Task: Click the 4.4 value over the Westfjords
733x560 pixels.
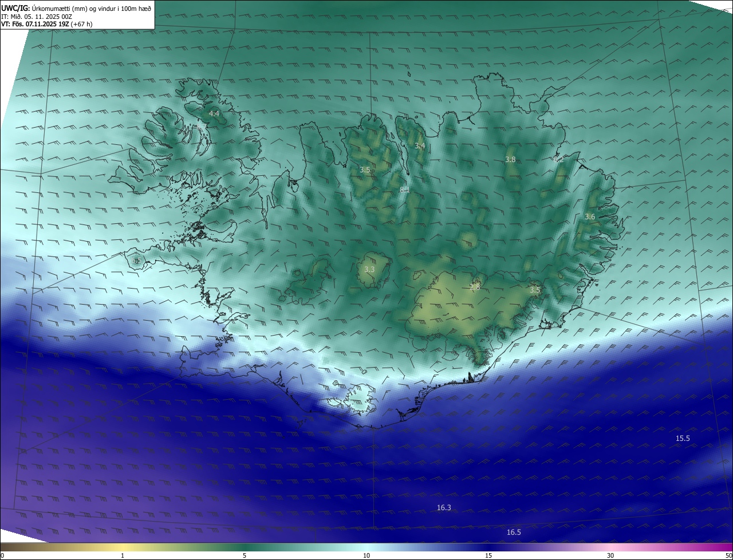Action: (x=214, y=114)
